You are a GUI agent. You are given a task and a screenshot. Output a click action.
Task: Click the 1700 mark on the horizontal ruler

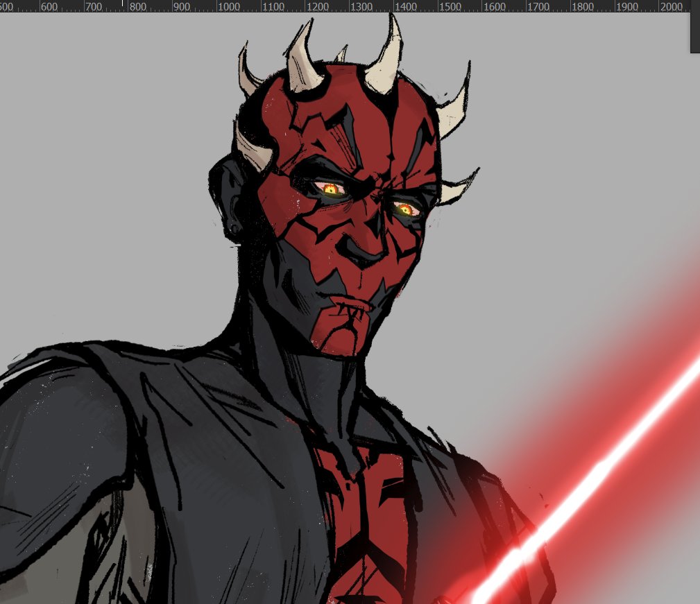538,7
